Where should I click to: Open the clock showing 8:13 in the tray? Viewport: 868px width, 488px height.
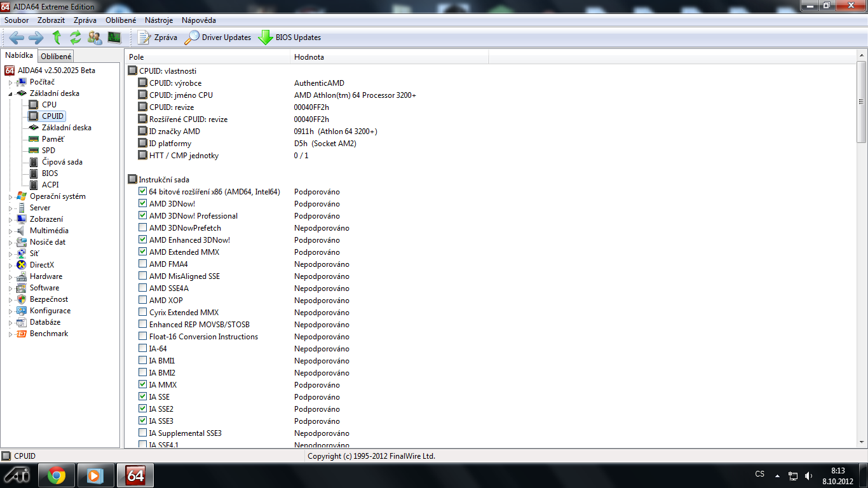(x=837, y=476)
